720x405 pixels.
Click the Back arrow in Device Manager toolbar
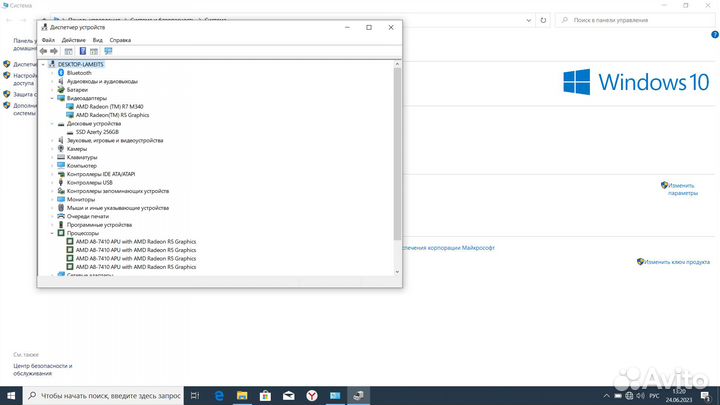pos(44,51)
